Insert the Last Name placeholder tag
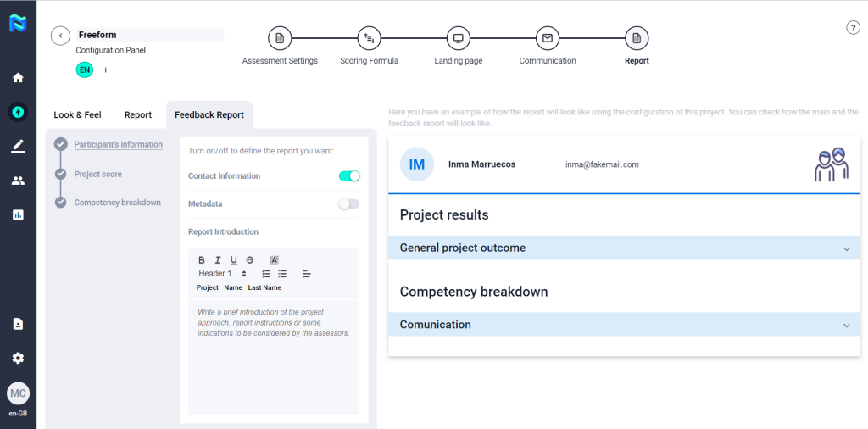The image size is (868, 429). tap(264, 288)
